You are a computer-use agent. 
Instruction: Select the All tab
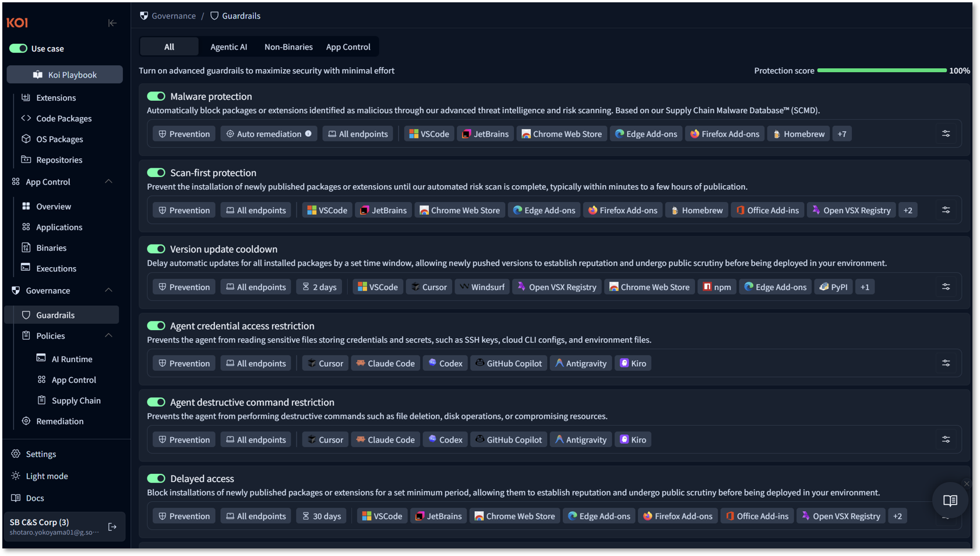pos(169,47)
